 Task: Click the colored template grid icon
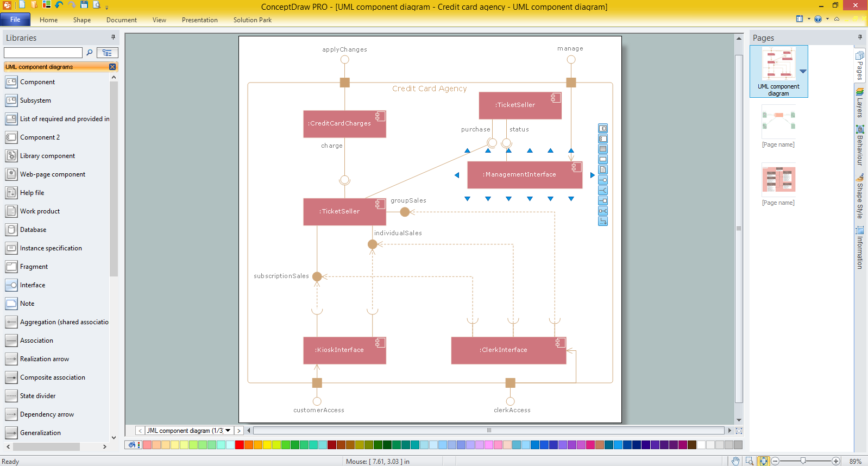[47, 5]
